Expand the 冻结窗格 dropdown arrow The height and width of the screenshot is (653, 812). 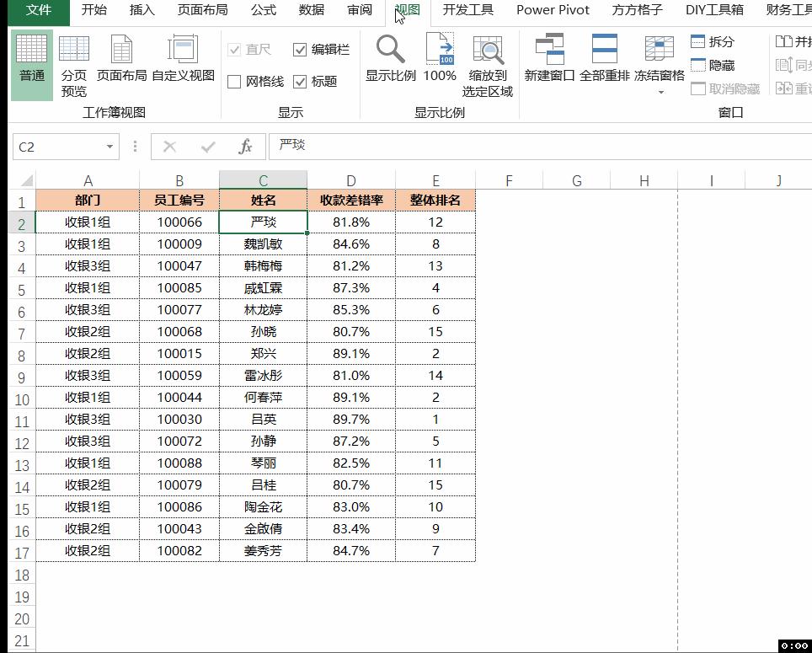click(660, 93)
